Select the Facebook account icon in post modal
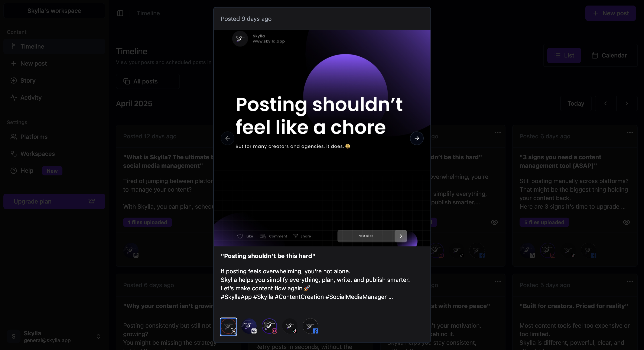 tap(310, 326)
